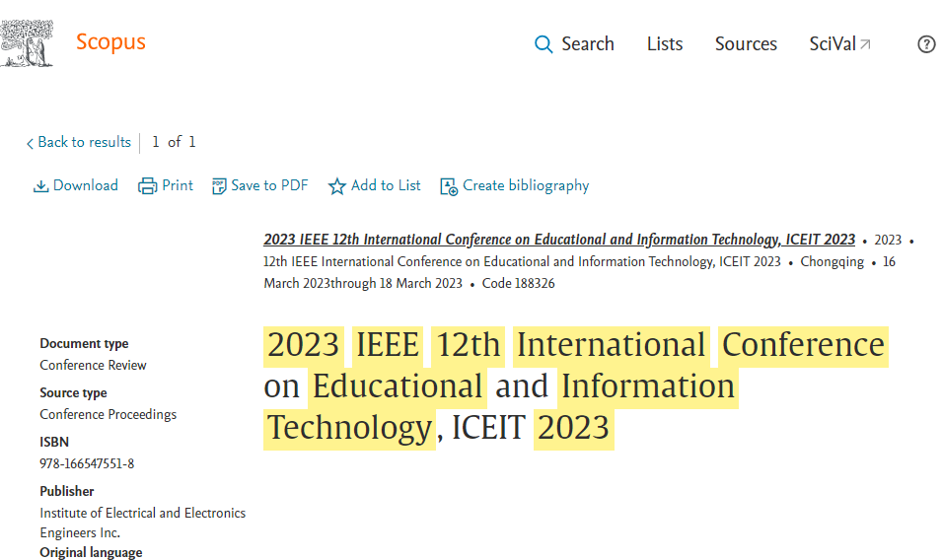Go to Scopus home via brand name

(110, 41)
